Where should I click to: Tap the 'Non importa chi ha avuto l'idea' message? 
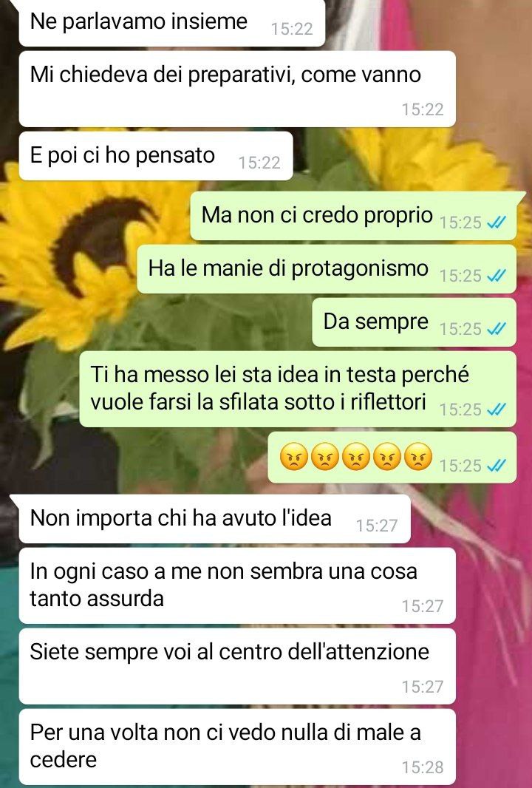point(214,519)
